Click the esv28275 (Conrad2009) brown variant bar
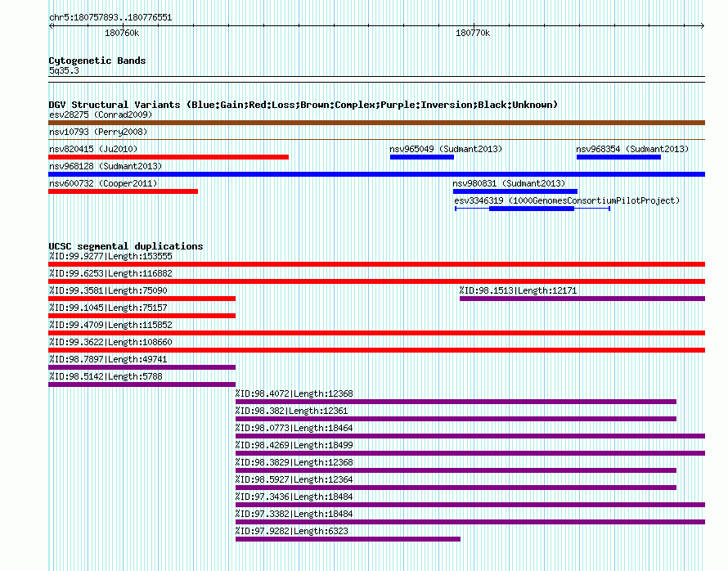 tap(376, 123)
